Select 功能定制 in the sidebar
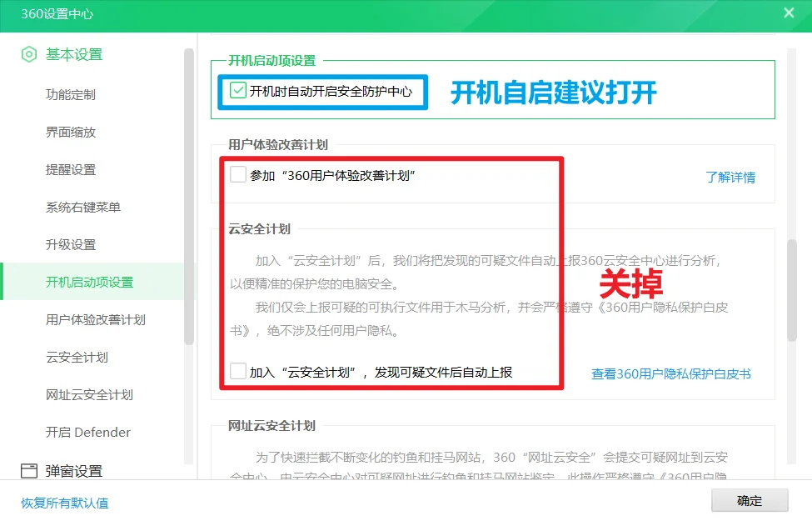 pos(71,95)
